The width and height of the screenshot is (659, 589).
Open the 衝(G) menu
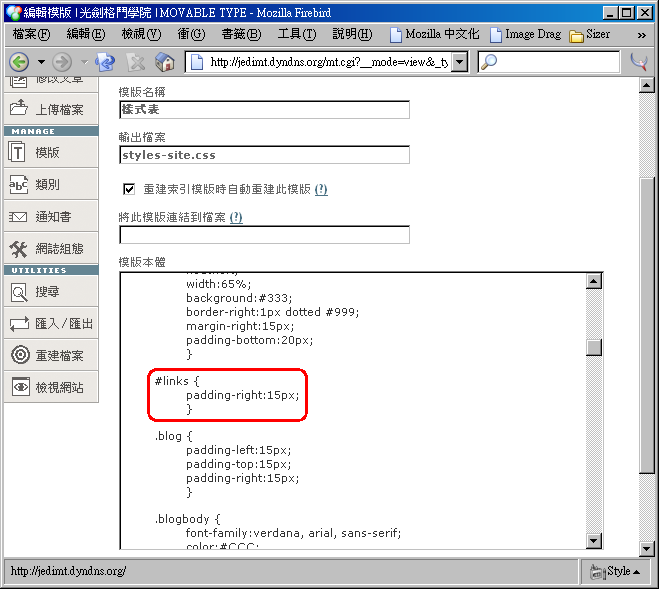click(x=191, y=34)
